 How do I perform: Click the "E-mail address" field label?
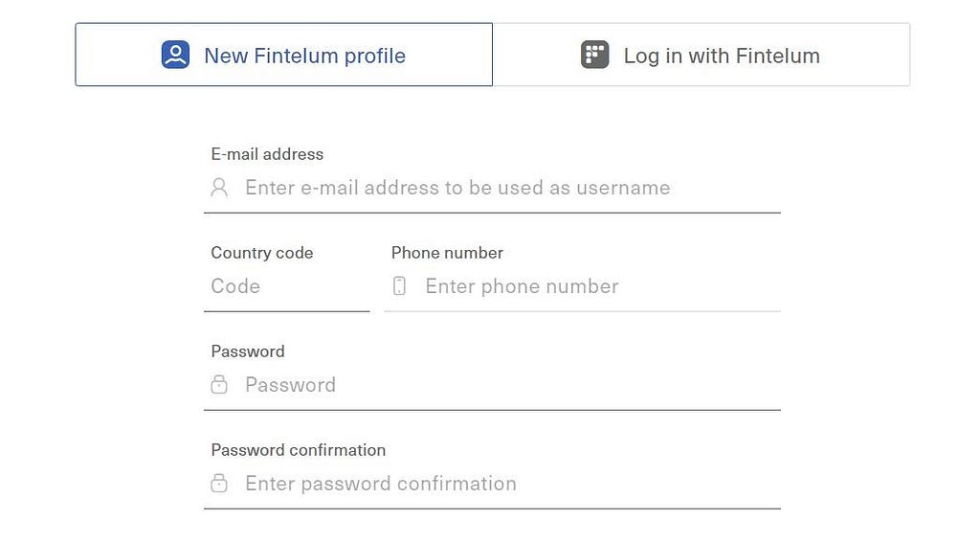coord(267,154)
